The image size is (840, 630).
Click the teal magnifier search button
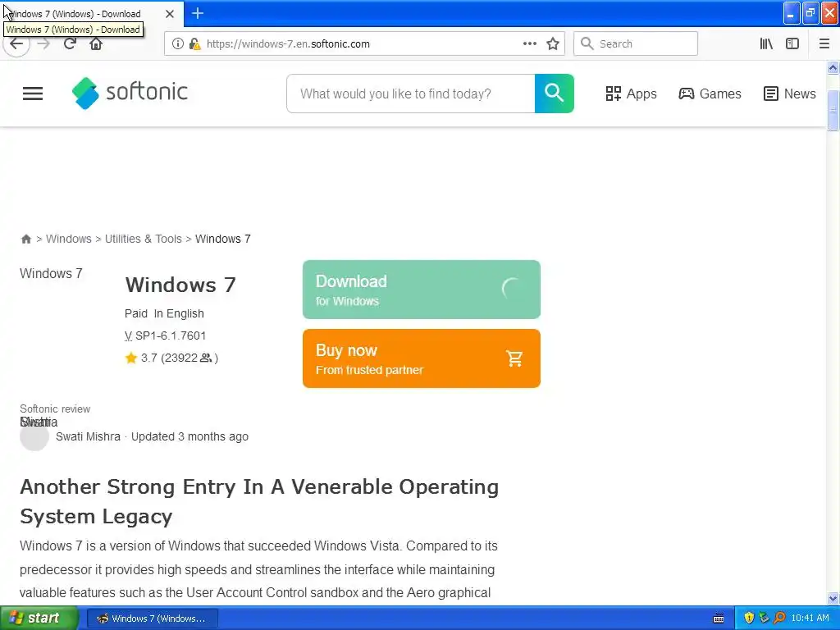(x=554, y=94)
